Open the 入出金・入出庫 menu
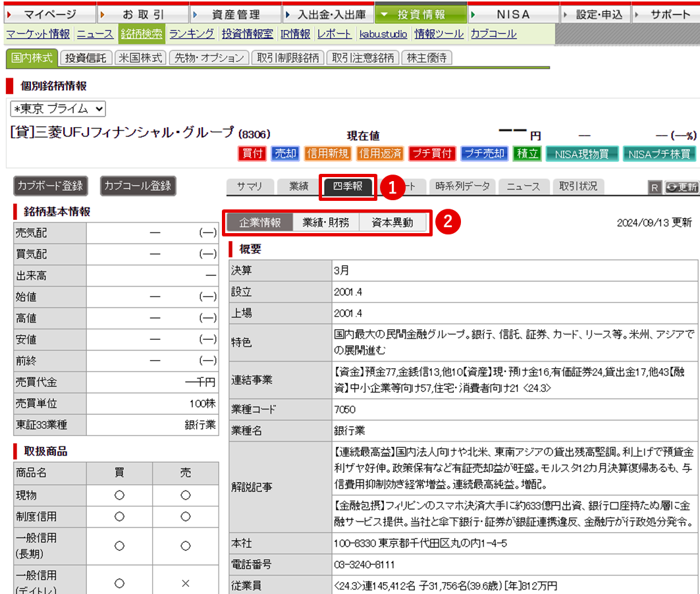Screen dimensions: 700x594 coord(329,14)
